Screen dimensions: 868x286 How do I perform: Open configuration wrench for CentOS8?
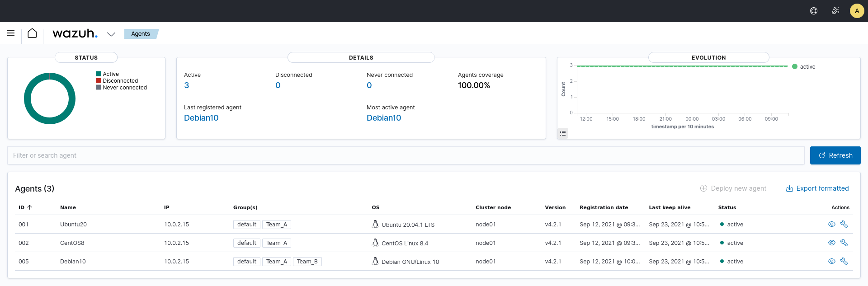pyautogui.click(x=844, y=243)
